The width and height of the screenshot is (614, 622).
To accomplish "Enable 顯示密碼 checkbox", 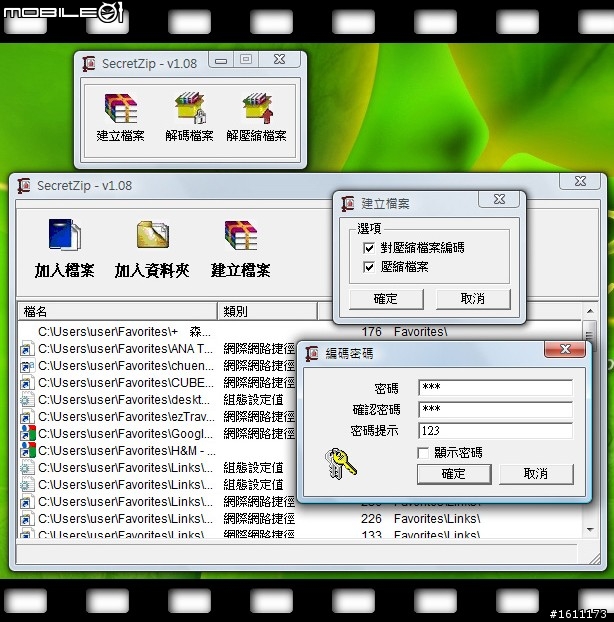I will (423, 453).
